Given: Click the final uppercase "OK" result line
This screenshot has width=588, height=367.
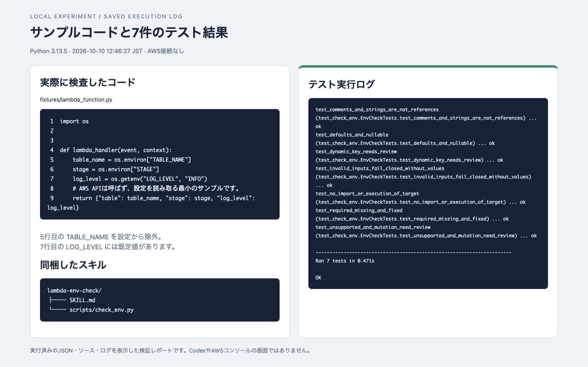Looking at the screenshot, I should coord(318,278).
